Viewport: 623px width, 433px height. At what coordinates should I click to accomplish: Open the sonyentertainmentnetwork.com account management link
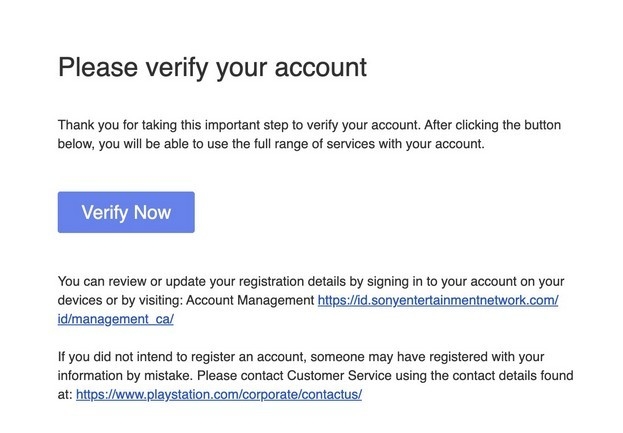coord(437,300)
